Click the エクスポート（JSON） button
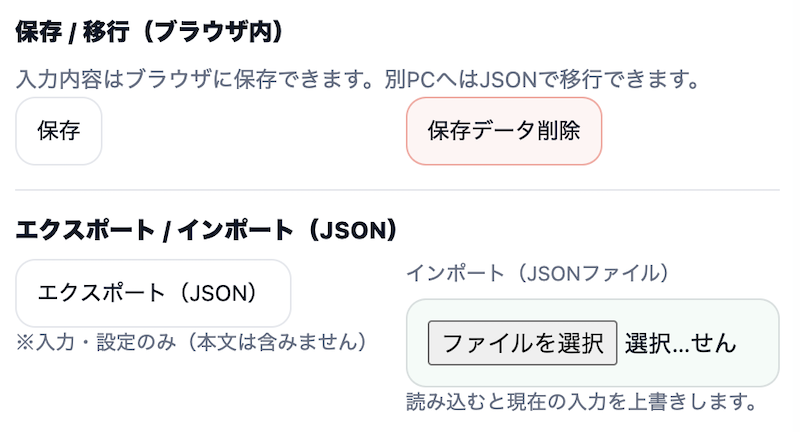This screenshot has height=432, width=800. point(153,293)
